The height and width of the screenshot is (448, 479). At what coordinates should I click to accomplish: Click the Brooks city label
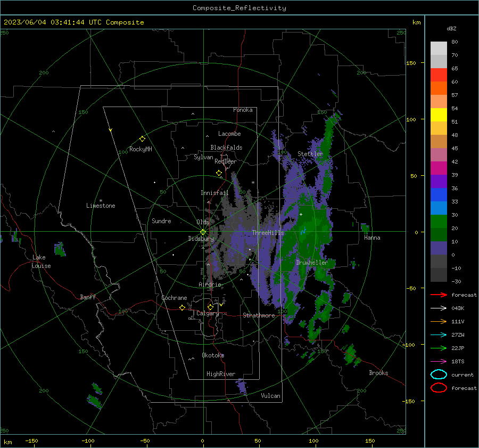pos(378,373)
